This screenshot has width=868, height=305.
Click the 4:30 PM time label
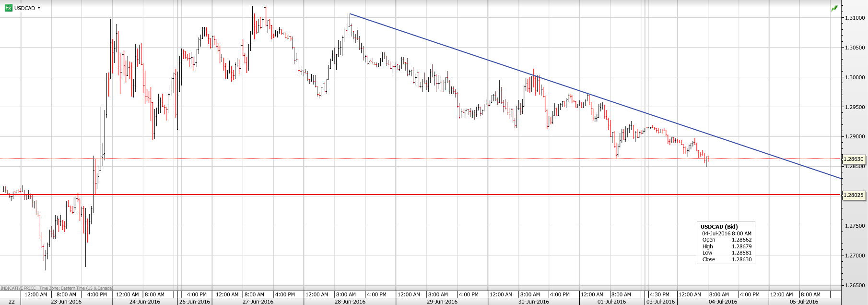tap(659, 294)
